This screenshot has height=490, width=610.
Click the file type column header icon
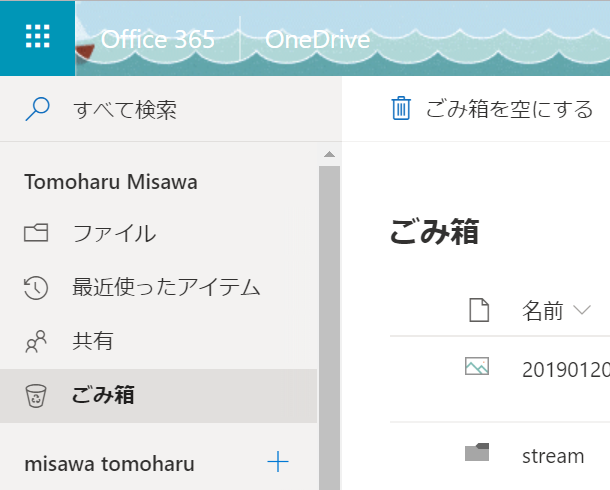coord(479,310)
